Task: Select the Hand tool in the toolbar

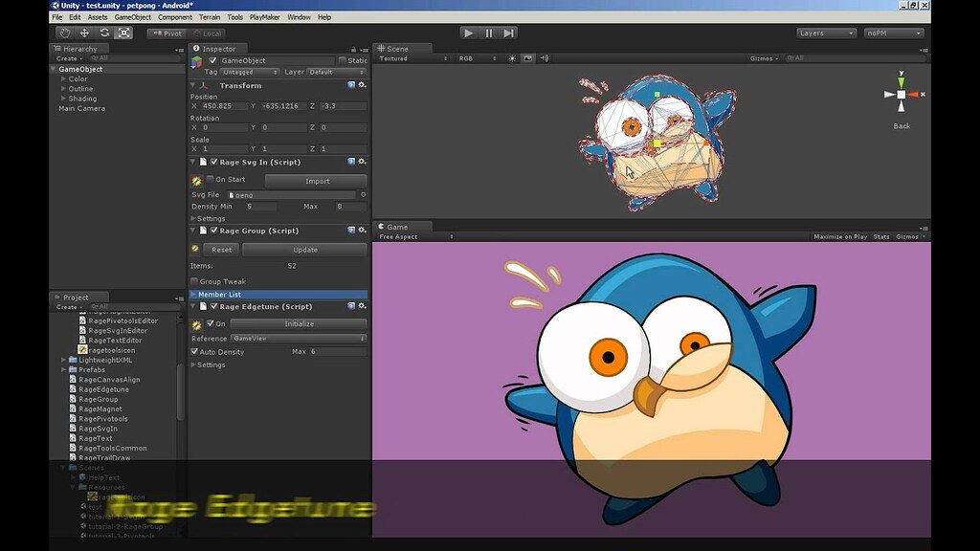Action: tap(65, 33)
